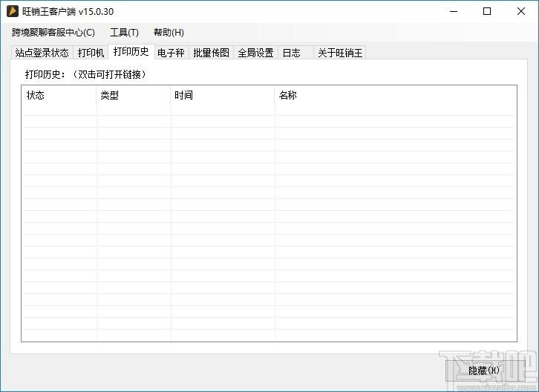Switch to the 站点登录状态 tab

click(42, 53)
